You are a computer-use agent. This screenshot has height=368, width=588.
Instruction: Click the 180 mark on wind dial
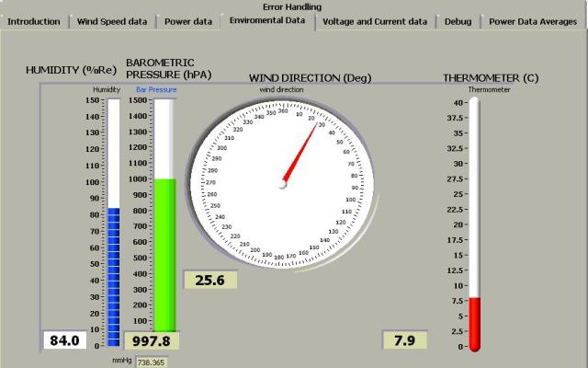point(279,256)
